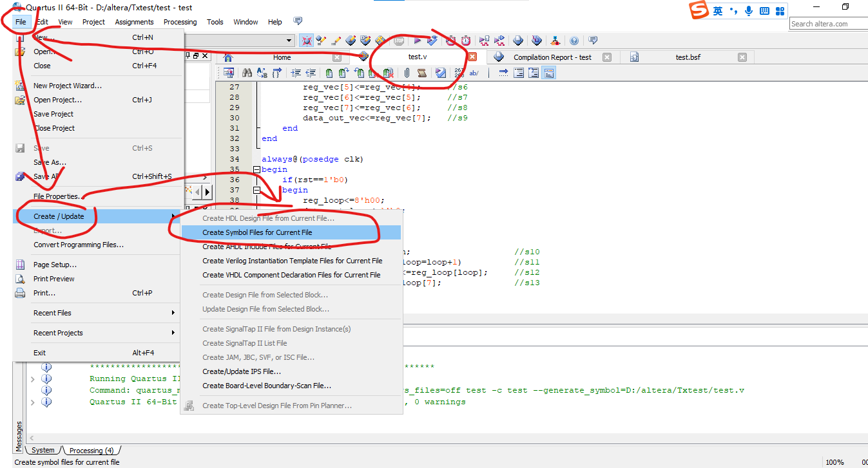The image size is (868, 468).
Task: Collapse the code fold at line 35
Action: point(256,170)
